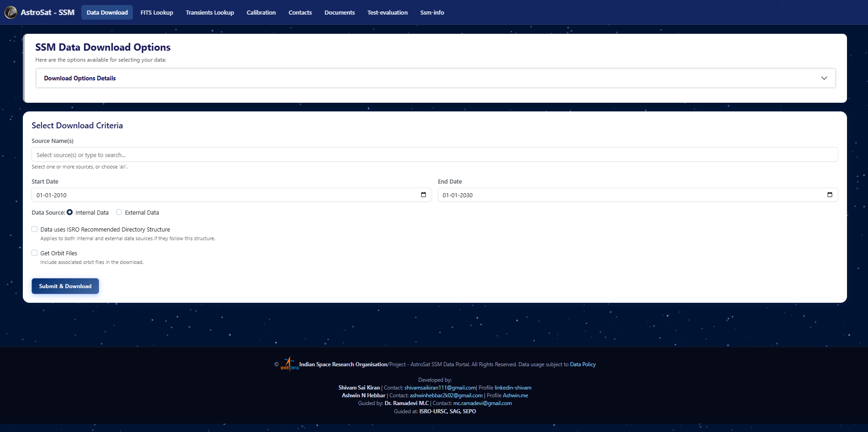This screenshot has height=432, width=868.
Task: Email ashwinhebbar2k02@gmail.com link
Action: [446, 395]
